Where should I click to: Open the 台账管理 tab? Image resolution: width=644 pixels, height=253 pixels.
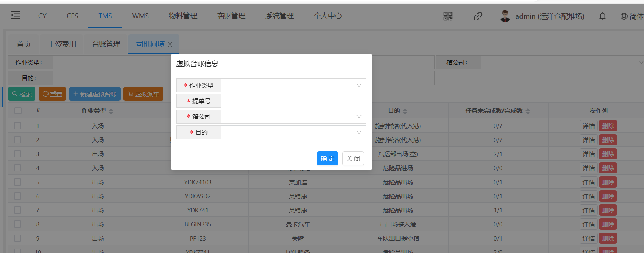coord(106,44)
